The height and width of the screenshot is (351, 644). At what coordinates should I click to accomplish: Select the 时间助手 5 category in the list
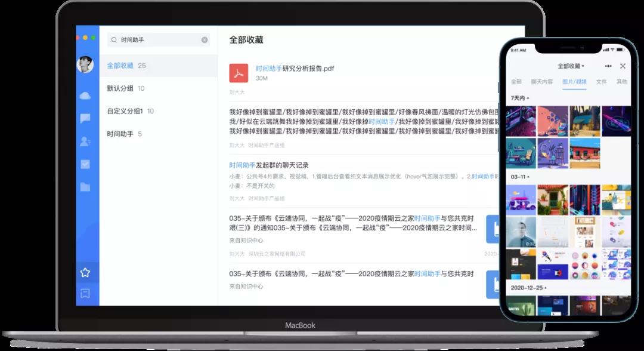click(x=159, y=134)
